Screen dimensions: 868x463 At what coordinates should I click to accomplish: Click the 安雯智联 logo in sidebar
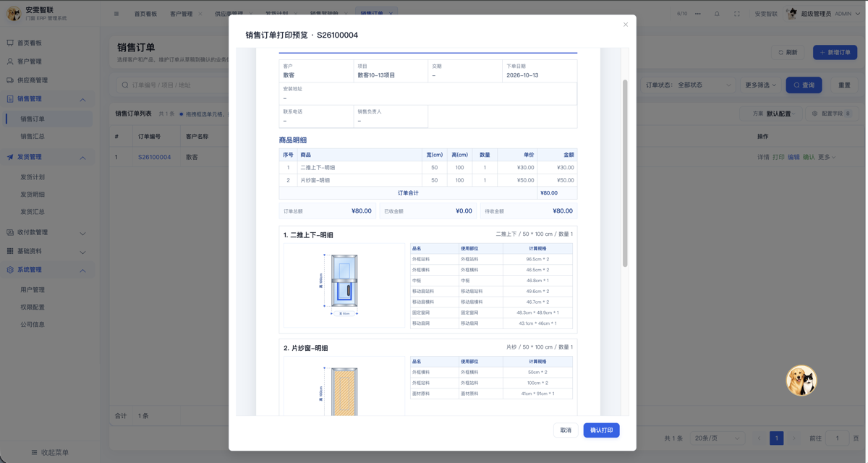pos(14,14)
